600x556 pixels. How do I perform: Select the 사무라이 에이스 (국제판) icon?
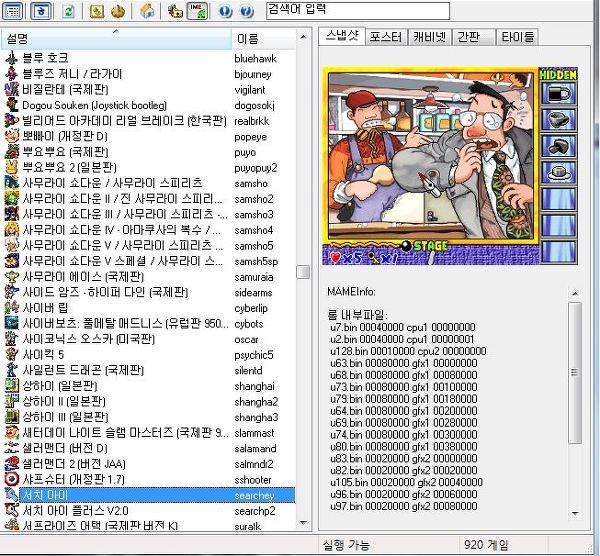coord(11,277)
